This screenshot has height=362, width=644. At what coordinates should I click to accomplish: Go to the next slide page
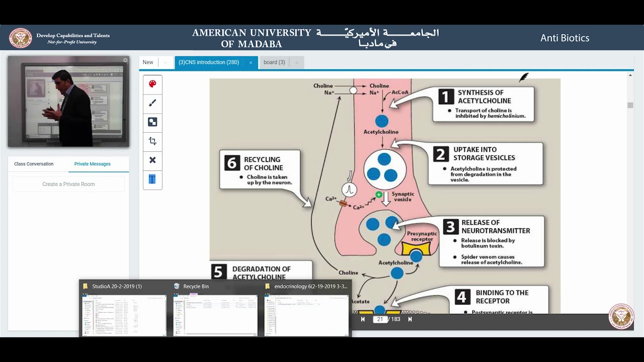click(x=410, y=319)
